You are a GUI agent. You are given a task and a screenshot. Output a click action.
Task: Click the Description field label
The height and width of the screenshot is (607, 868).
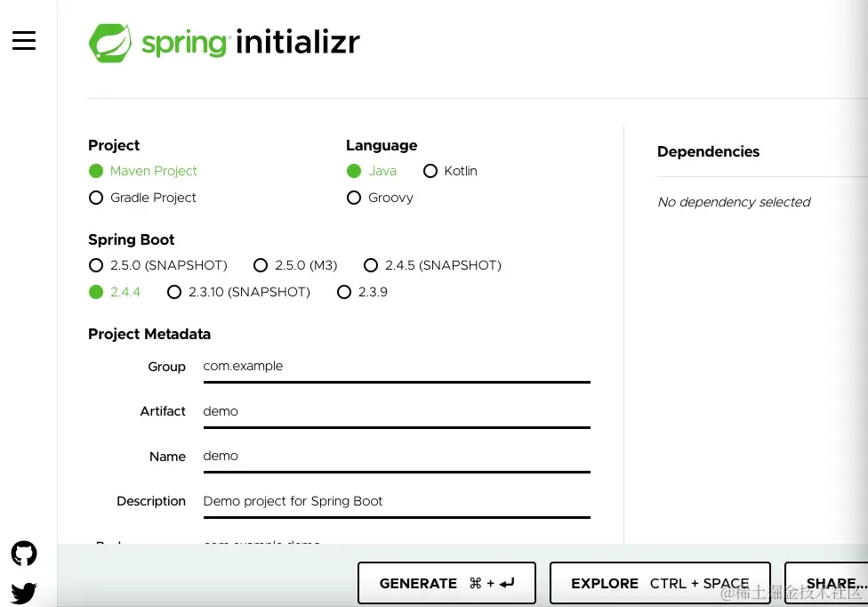[151, 501]
